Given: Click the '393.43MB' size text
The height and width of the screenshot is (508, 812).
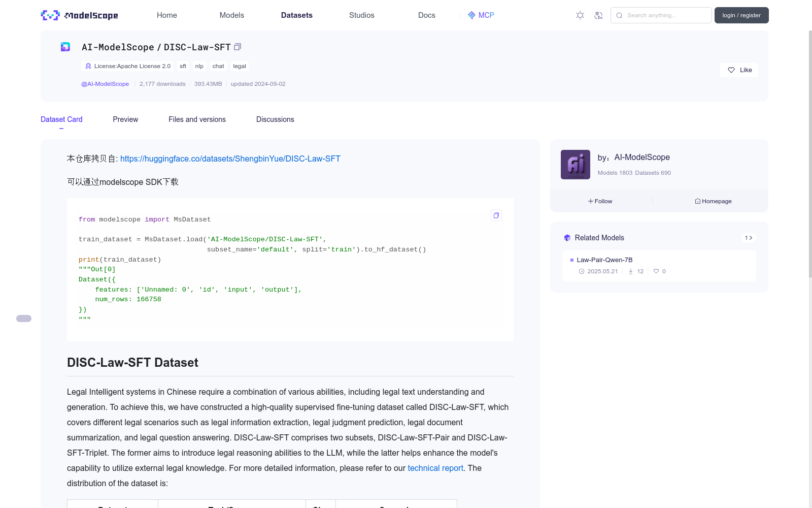Looking at the screenshot, I should point(208,84).
